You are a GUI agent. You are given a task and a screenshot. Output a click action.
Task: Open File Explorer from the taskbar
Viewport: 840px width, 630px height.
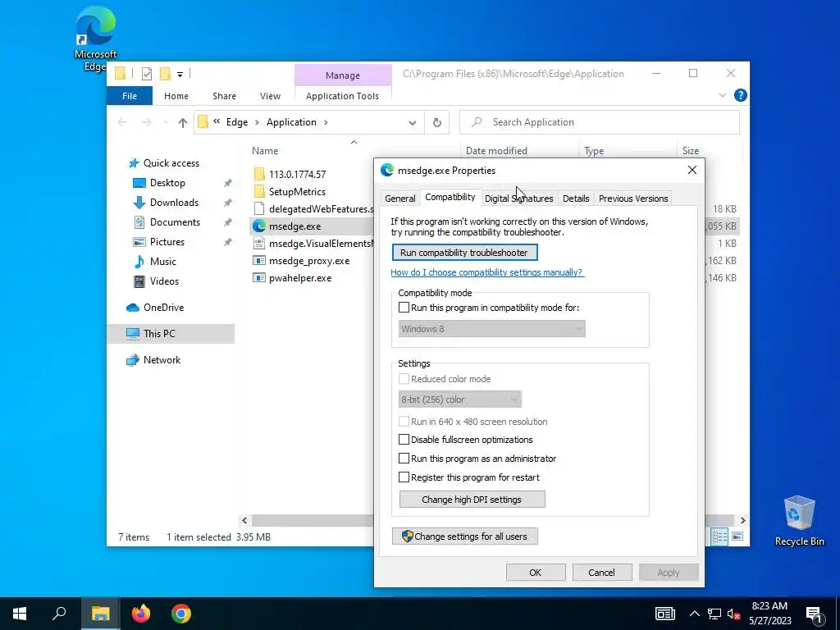point(100,614)
